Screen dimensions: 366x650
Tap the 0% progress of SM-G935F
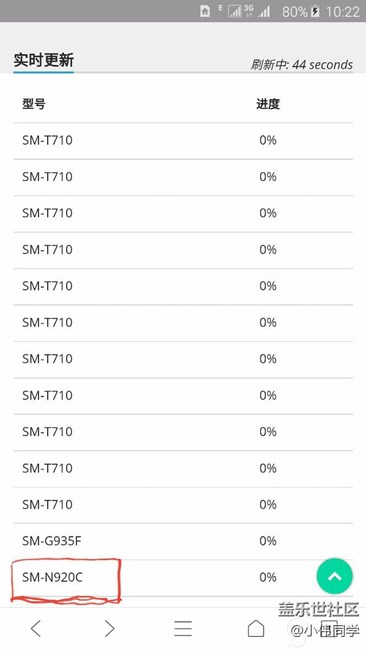pos(268,541)
